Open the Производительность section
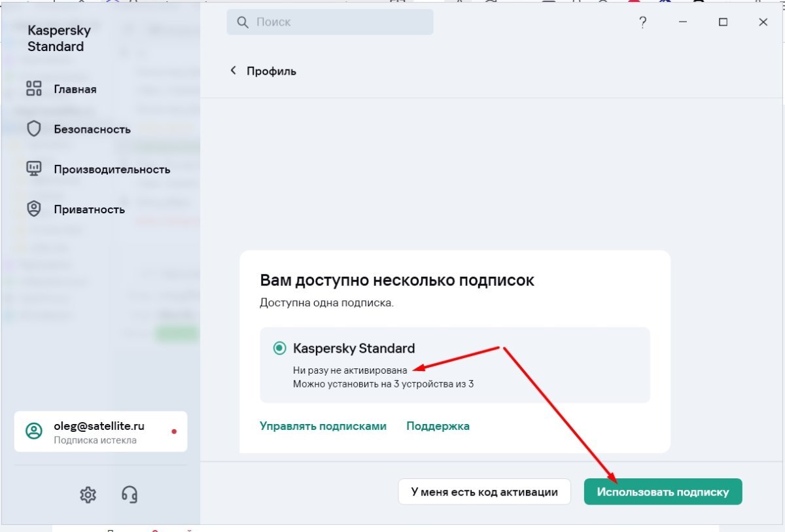Image resolution: width=785 pixels, height=532 pixels. click(x=97, y=169)
